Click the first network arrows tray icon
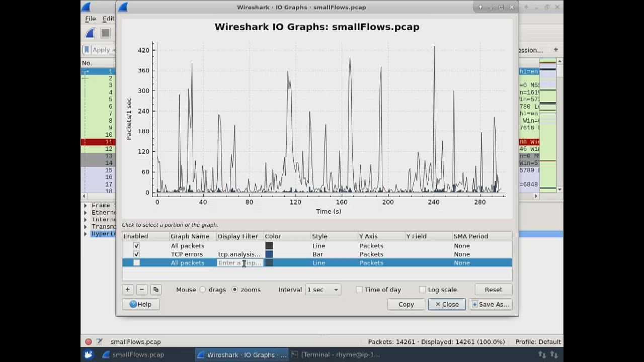The width and height of the screenshot is (644, 362). tap(542, 354)
